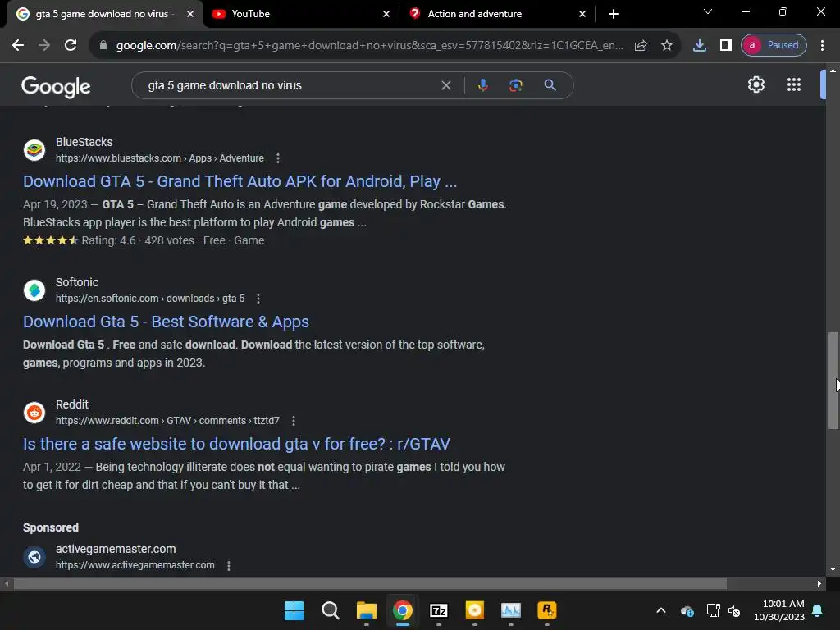840x630 pixels.
Task: Open more options for Reddit result
Action: coord(293,421)
